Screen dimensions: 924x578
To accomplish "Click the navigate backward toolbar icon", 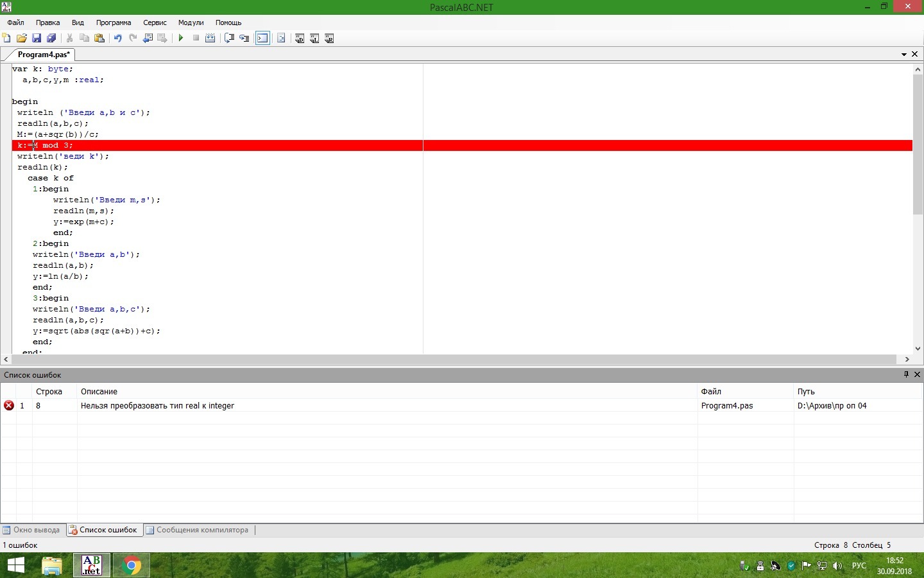I will [148, 39].
